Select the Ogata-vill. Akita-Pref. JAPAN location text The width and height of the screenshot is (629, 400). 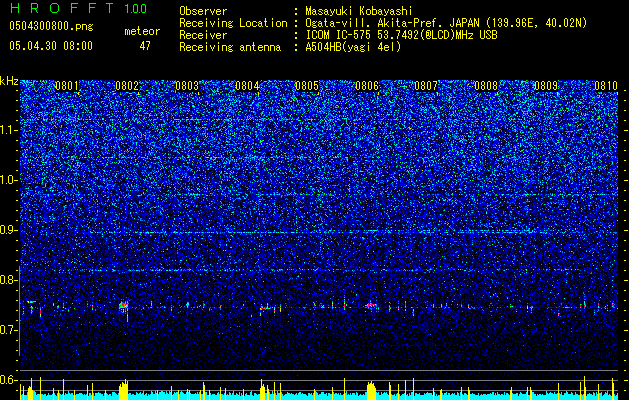point(446,23)
